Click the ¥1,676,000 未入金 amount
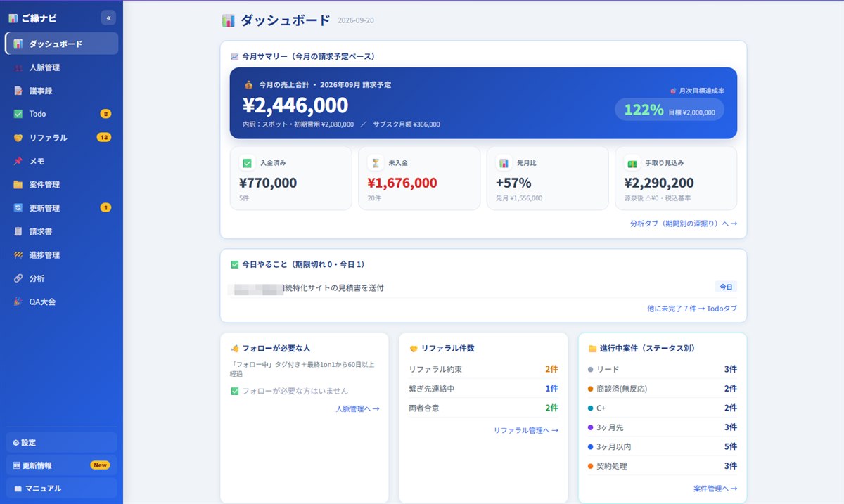The image size is (844, 504). click(402, 183)
